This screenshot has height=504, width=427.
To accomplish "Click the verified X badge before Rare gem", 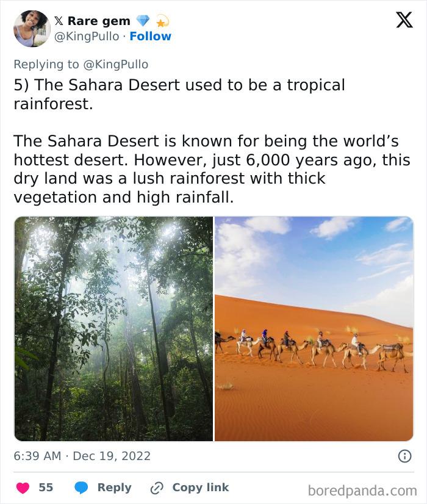I will [x=60, y=20].
